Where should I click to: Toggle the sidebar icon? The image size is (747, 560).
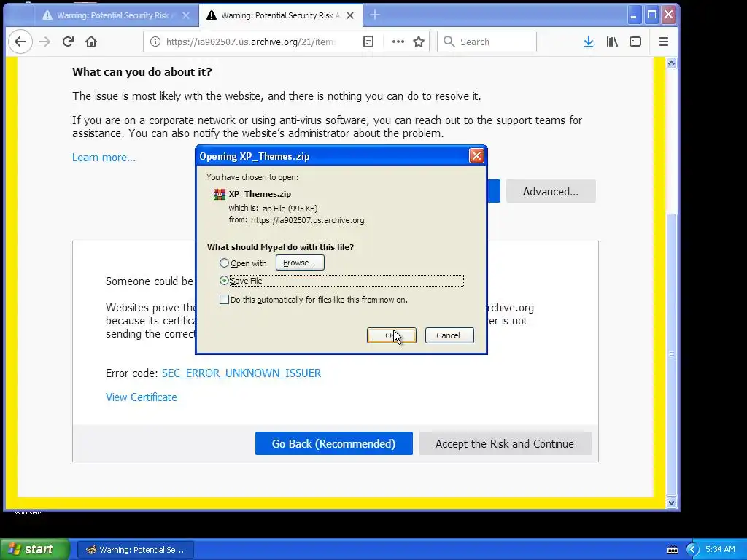[635, 42]
